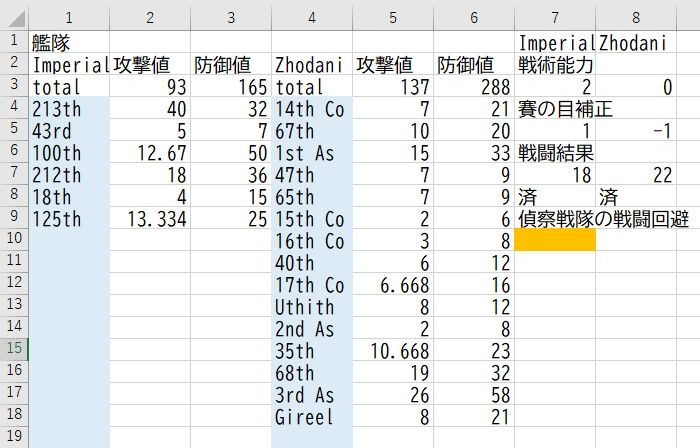The height and width of the screenshot is (448, 700).
Task: Select row header 3
Action: point(14,86)
